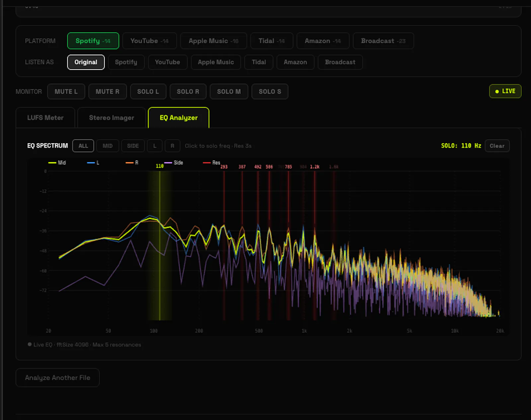
Task: Toggle SOLO L monitor button
Action: (x=148, y=91)
